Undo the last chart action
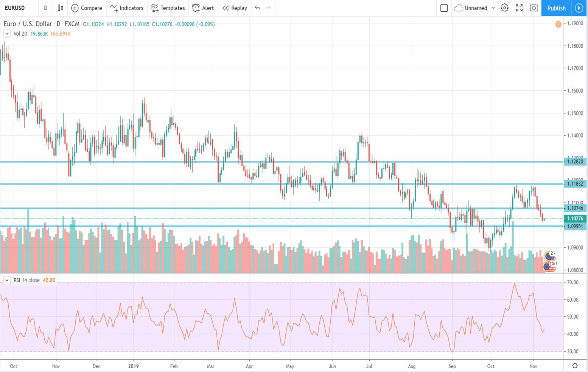 click(x=258, y=8)
